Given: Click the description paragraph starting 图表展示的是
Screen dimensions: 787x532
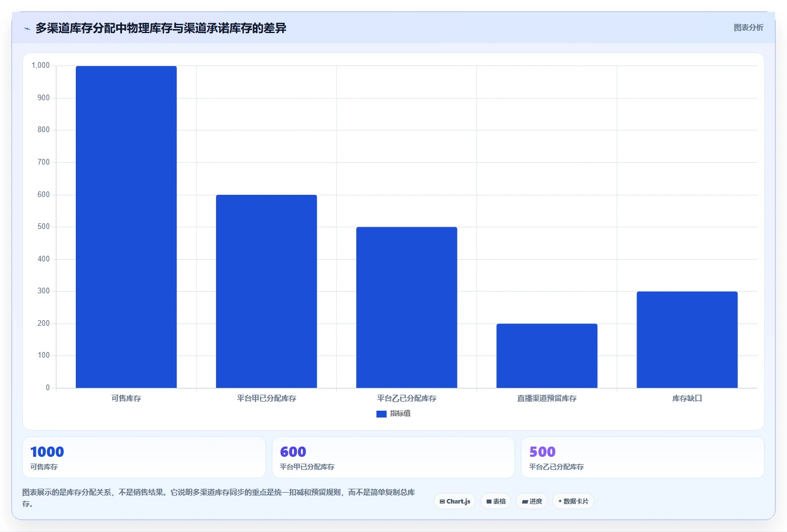Looking at the screenshot, I should [x=218, y=498].
